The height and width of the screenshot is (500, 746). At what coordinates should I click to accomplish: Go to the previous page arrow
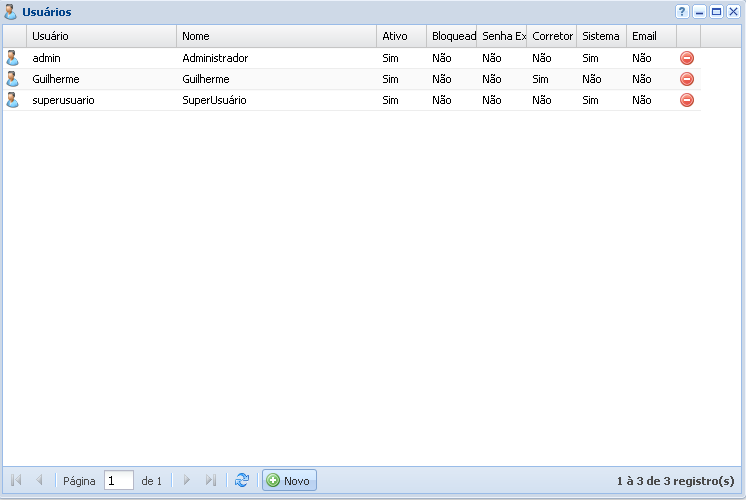click(39, 481)
